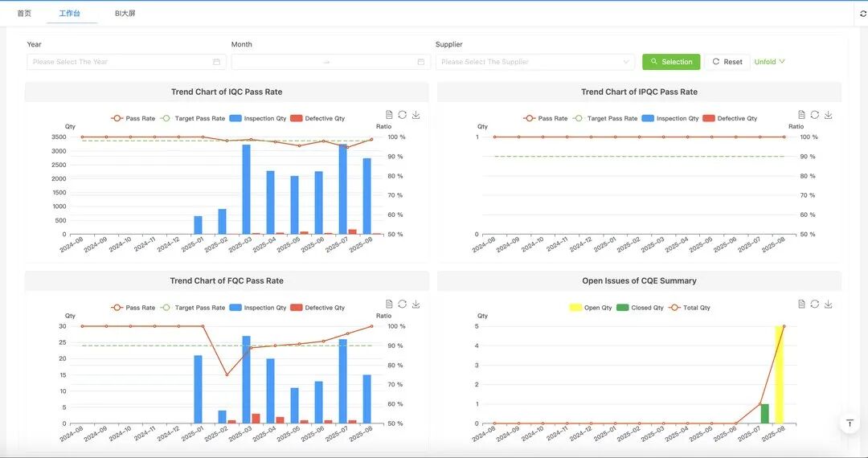This screenshot has height=458, width=868.
Task: Restore the CQE Summary chart
Action: click(815, 304)
